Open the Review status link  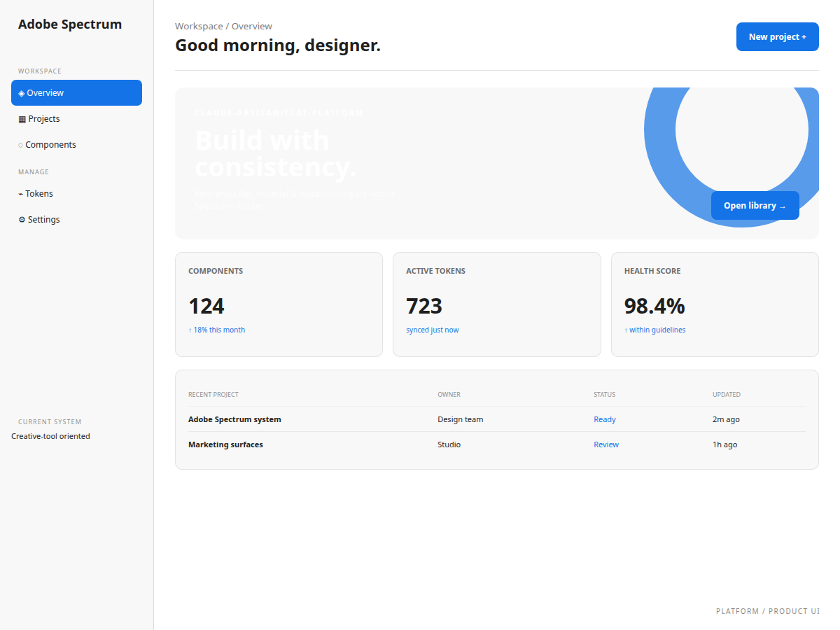(606, 444)
